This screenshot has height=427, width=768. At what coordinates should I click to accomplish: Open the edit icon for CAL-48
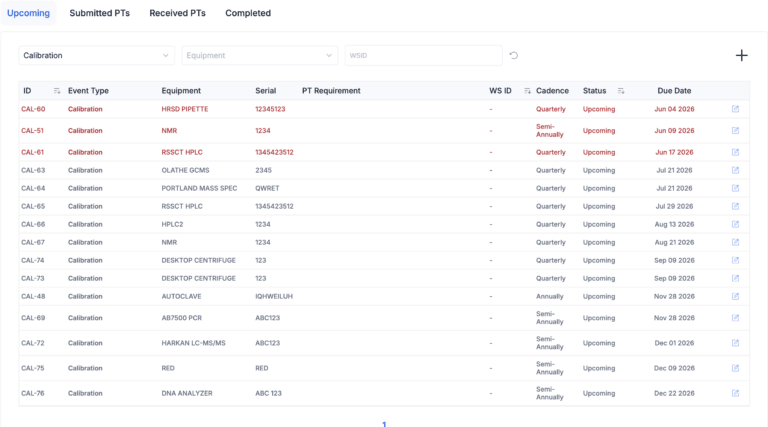click(x=735, y=296)
